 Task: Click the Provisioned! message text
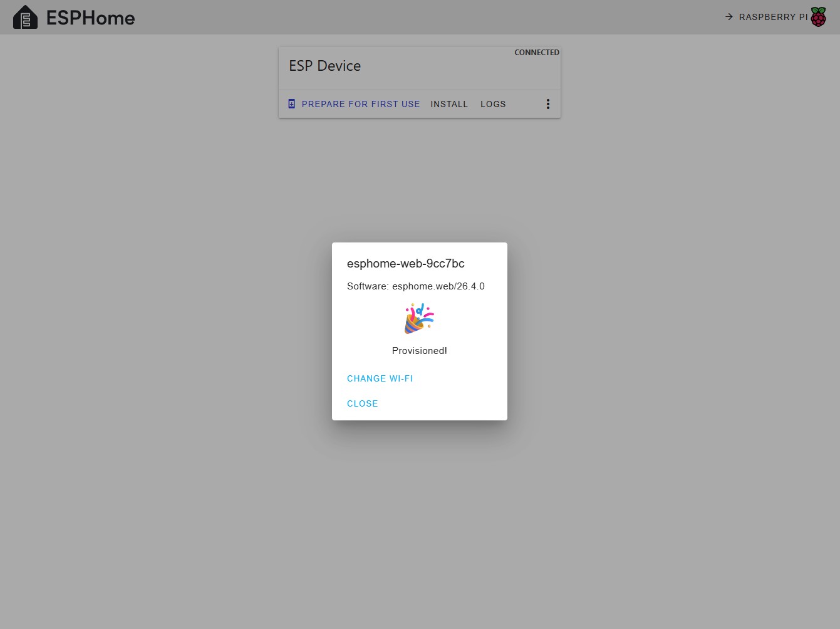tap(420, 351)
